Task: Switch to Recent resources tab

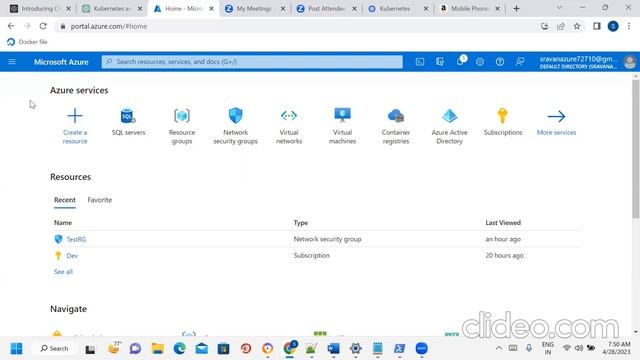Action: tap(64, 200)
